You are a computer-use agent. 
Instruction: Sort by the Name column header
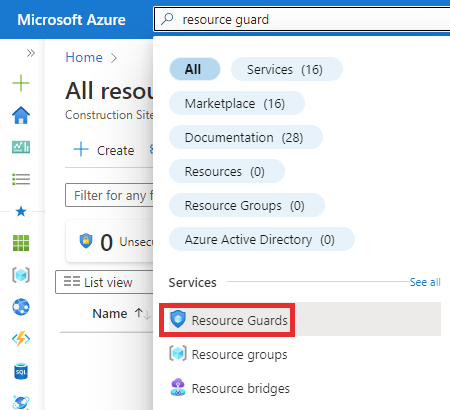[110, 313]
